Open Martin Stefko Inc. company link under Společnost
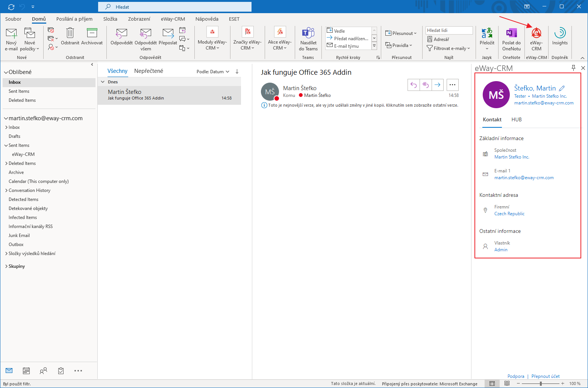The image size is (588, 388). point(512,157)
